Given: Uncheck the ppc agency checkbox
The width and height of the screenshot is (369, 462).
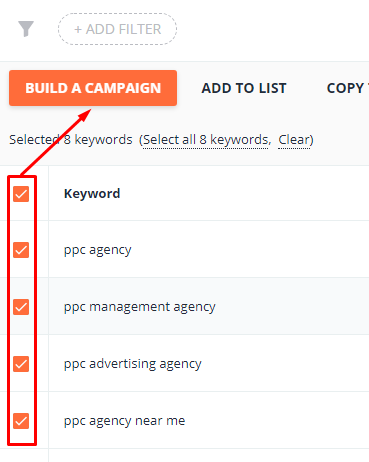Looking at the screenshot, I should click(x=21, y=250).
